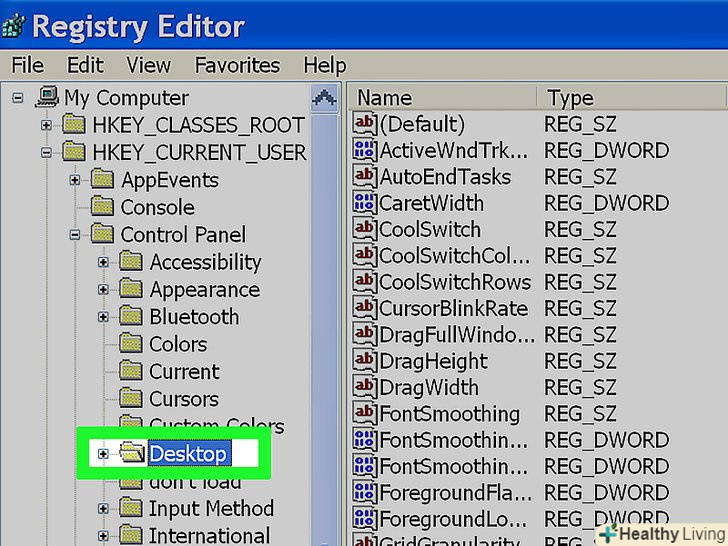Viewport: 728px width, 546px height.
Task: Click the Console folder icon
Action: [102, 206]
